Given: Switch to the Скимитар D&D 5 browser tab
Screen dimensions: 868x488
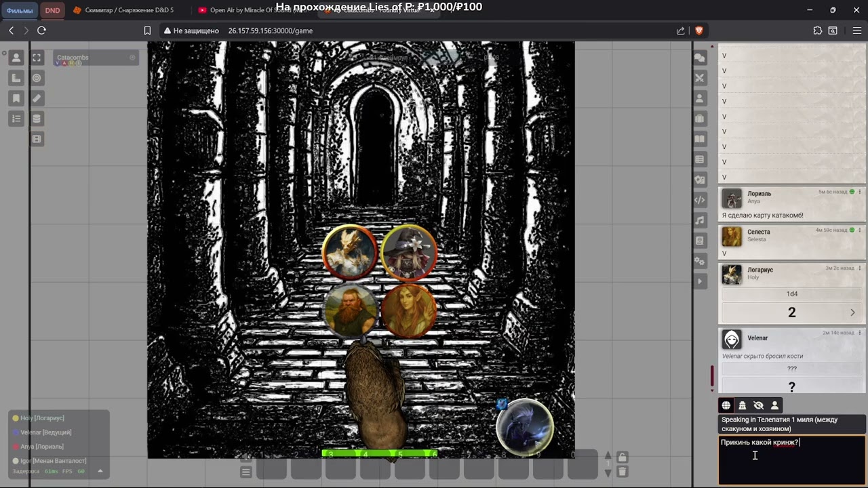Looking at the screenshot, I should click(x=129, y=10).
